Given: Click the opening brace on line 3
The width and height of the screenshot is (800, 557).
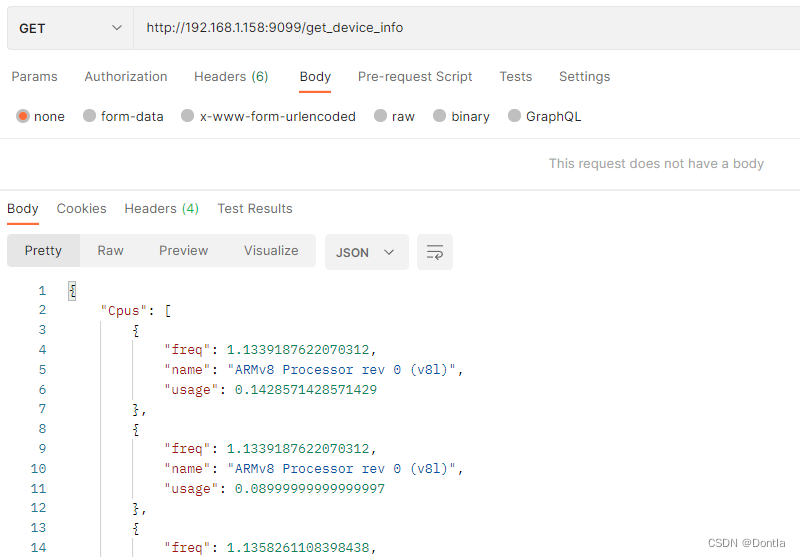Looking at the screenshot, I should [x=136, y=331].
